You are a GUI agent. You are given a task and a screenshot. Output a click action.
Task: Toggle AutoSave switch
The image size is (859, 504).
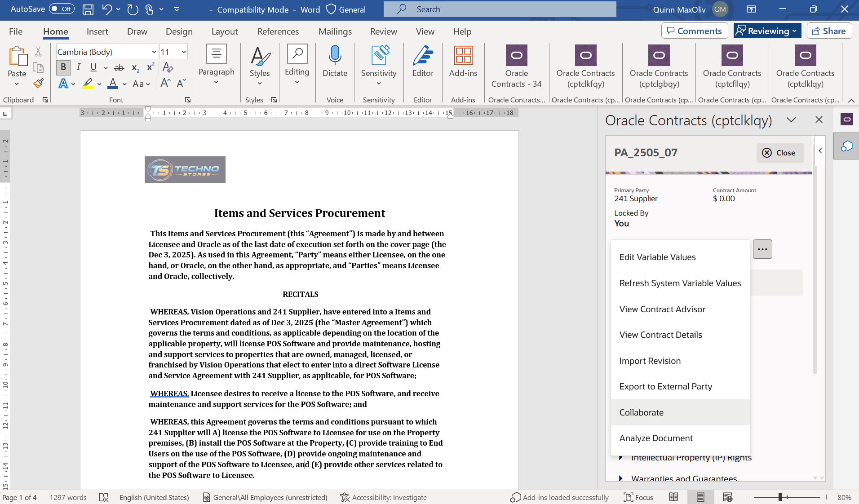coord(62,9)
